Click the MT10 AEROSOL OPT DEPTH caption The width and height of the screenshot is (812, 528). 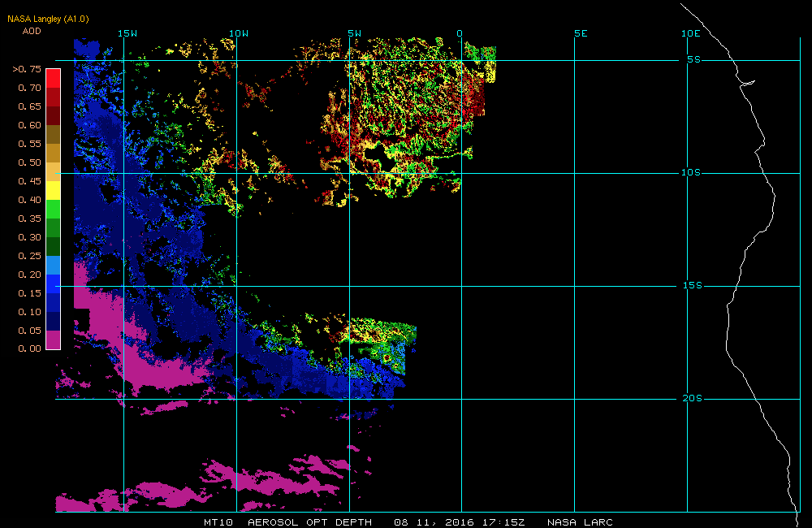tap(288, 522)
